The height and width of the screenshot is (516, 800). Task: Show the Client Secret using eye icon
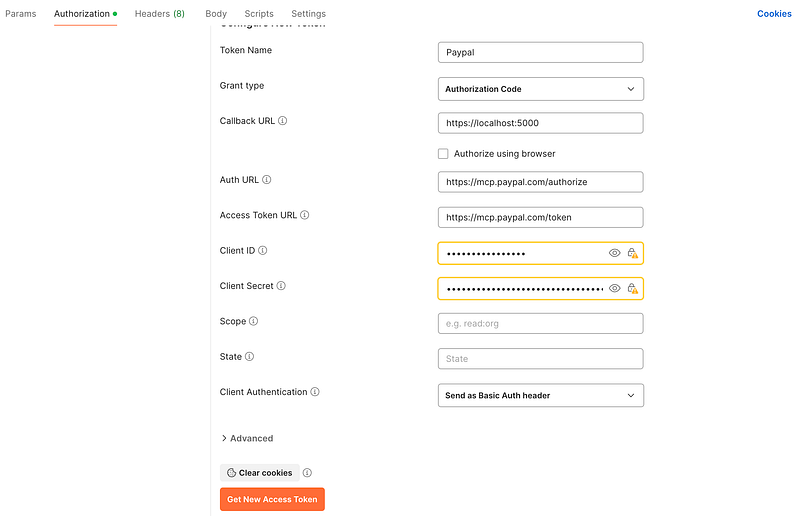[x=614, y=288]
